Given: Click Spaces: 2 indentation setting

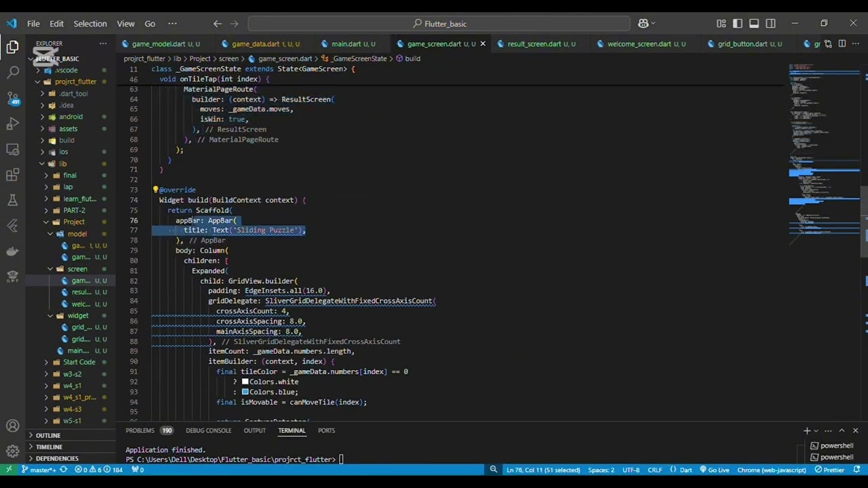Looking at the screenshot, I should pos(601,470).
